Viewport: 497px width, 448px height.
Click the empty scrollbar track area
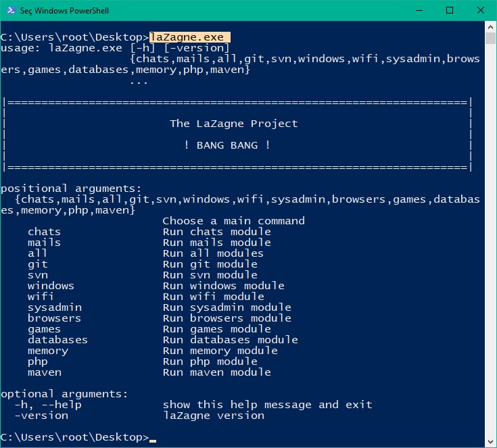click(x=490, y=240)
